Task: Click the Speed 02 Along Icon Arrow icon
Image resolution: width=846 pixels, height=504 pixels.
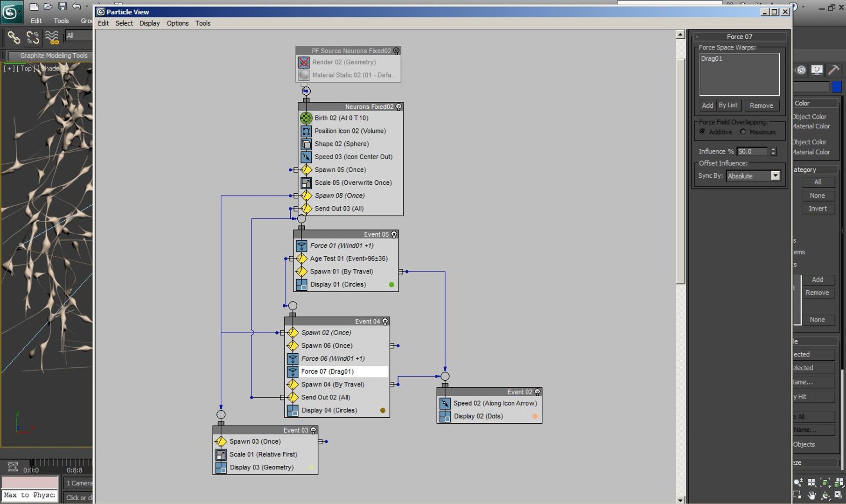Action: [445, 403]
